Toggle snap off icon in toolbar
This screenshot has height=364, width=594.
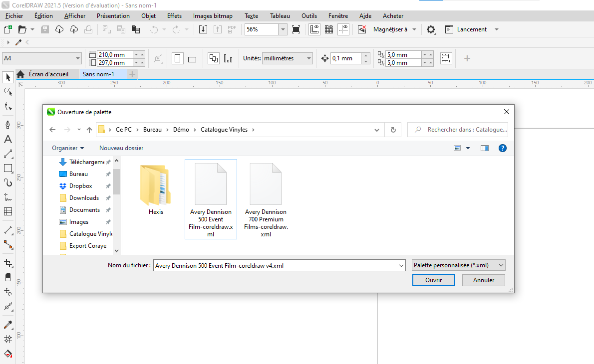pos(362,29)
